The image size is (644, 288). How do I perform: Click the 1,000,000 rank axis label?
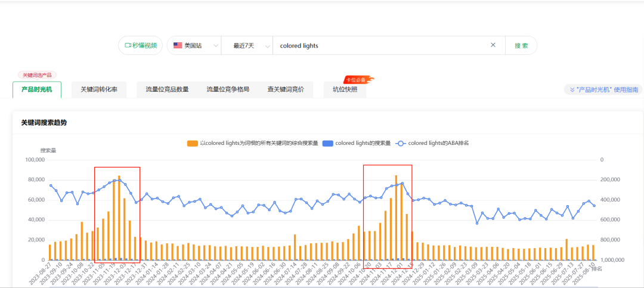point(612,260)
